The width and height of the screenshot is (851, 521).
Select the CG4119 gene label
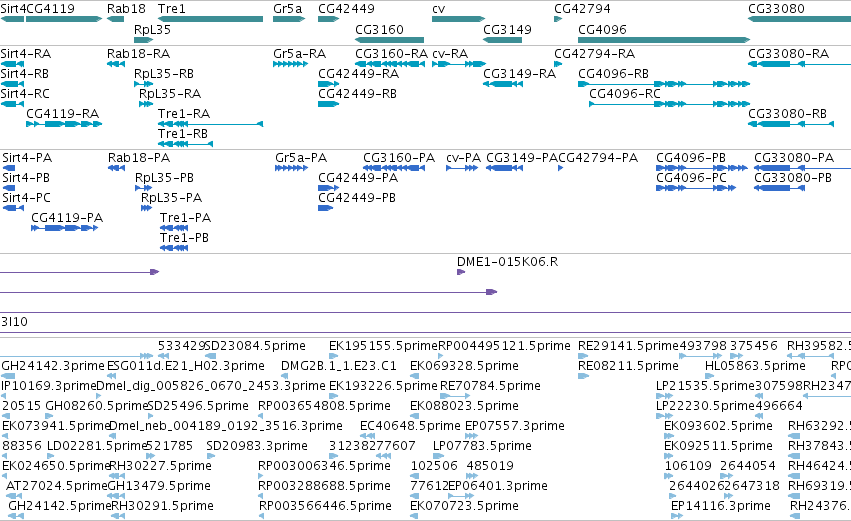tap(50, 9)
